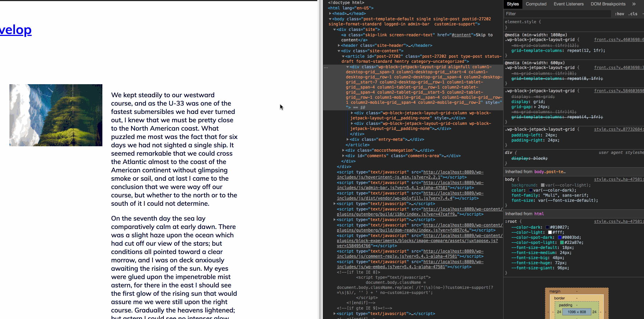Expand the head element node
The height and width of the screenshot is (319, 644).
(x=330, y=13)
